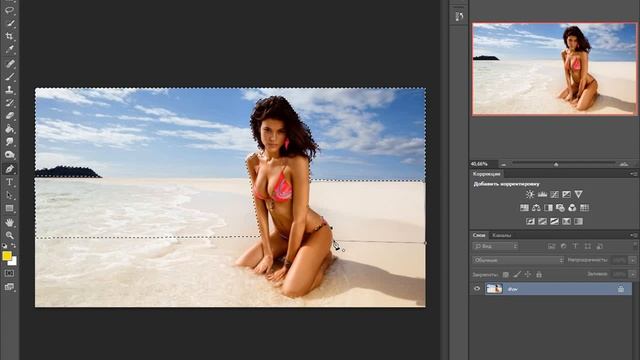Select the active Pen tool
Screen dimensions: 640x360
[x=9, y=169]
